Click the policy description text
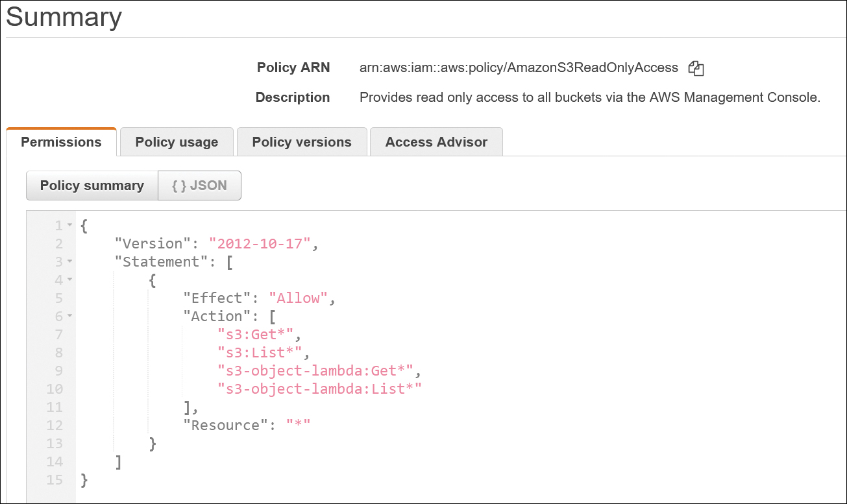Image resolution: width=847 pixels, height=504 pixels. tap(590, 98)
